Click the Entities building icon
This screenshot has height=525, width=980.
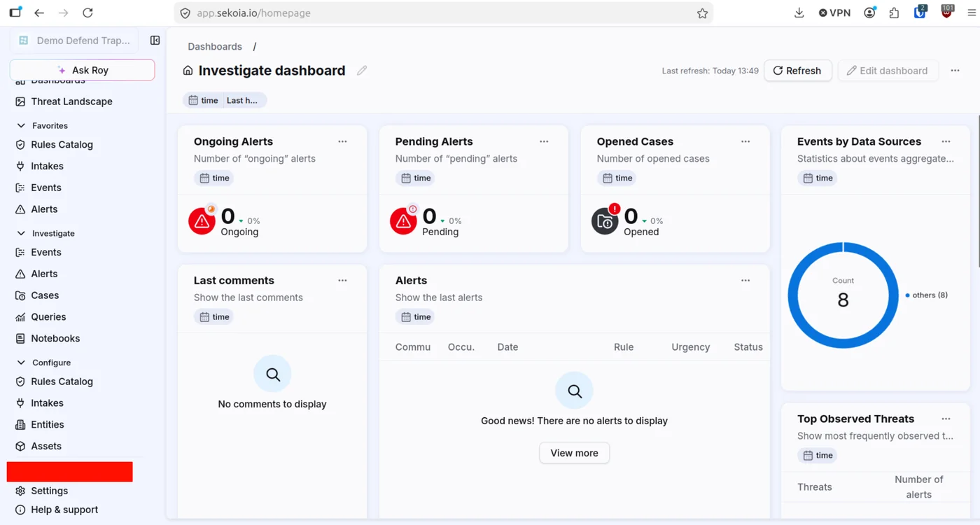tap(20, 425)
